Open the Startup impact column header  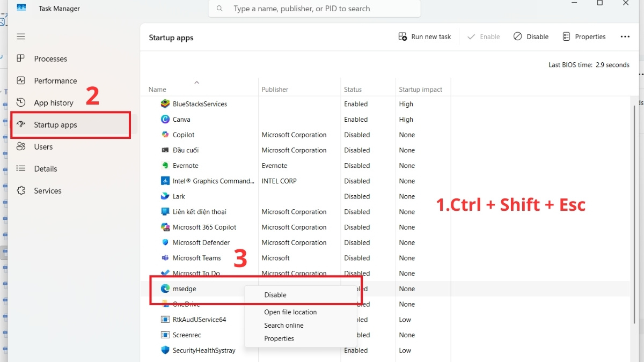(420, 89)
